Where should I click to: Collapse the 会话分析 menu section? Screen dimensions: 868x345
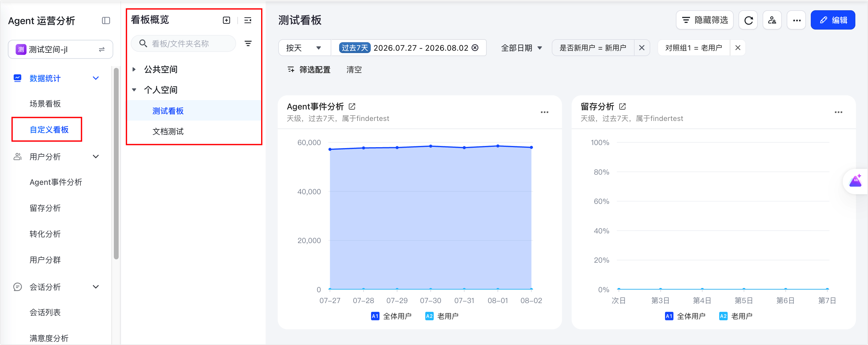click(x=96, y=287)
